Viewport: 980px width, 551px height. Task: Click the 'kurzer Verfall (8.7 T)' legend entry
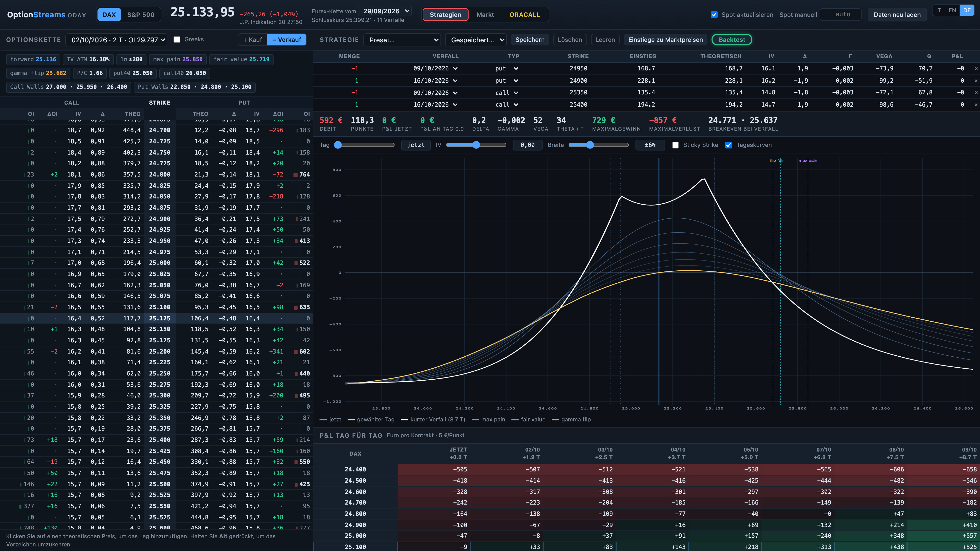click(x=433, y=419)
